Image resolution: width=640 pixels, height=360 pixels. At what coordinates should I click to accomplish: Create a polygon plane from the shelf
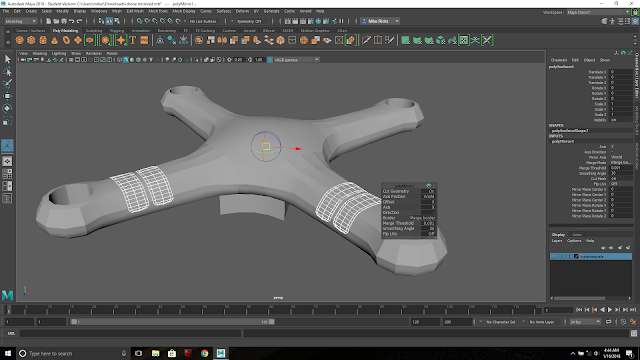tap(78, 40)
